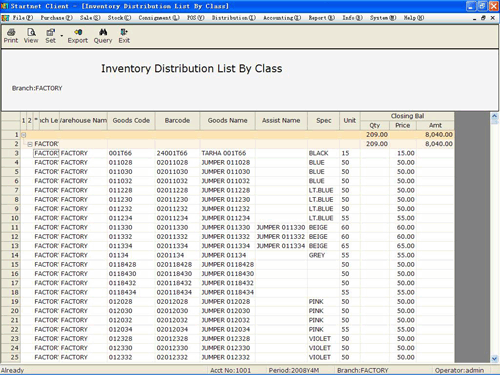Select outline level 1 button
Viewport: 500px width, 375px height.
click(23, 121)
